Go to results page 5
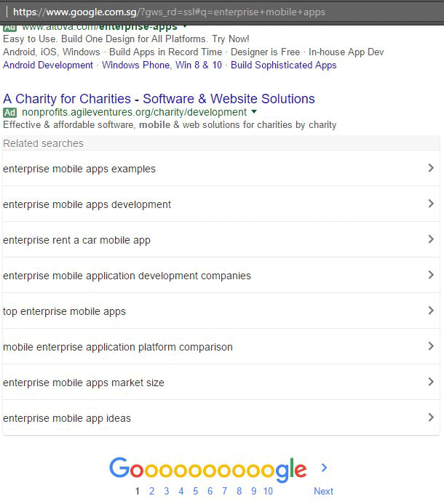 (195, 491)
